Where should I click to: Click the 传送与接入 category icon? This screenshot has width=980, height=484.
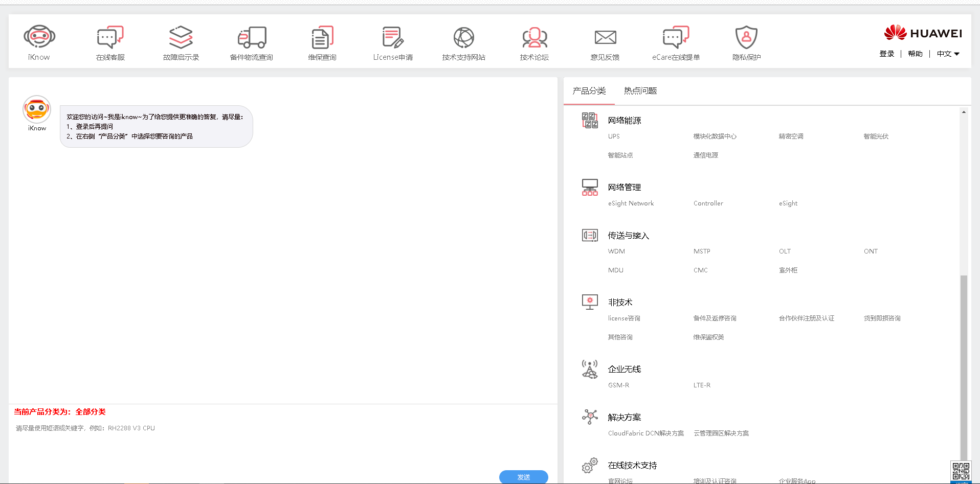(590, 235)
